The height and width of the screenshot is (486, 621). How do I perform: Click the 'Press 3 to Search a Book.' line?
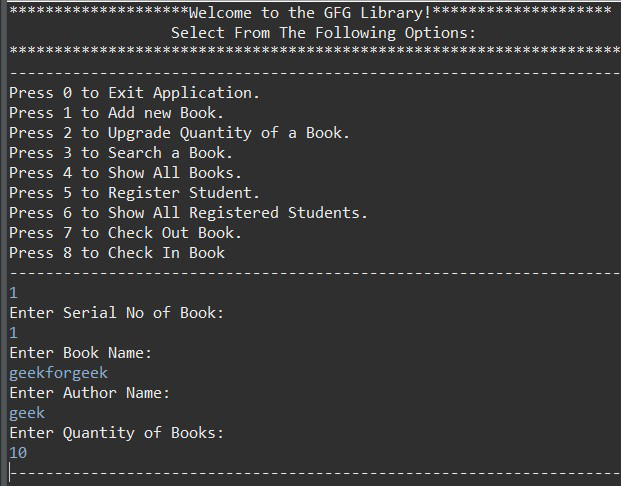[x=121, y=153]
